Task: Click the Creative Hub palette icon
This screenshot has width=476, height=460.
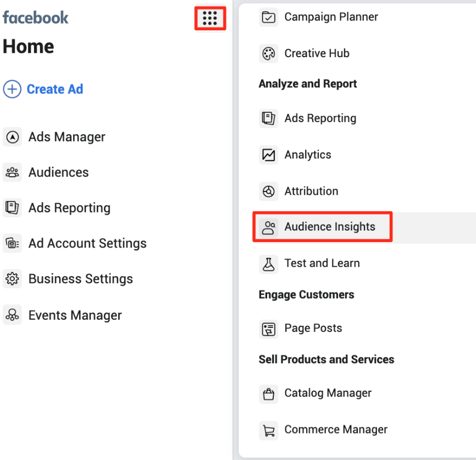Action: [x=268, y=53]
